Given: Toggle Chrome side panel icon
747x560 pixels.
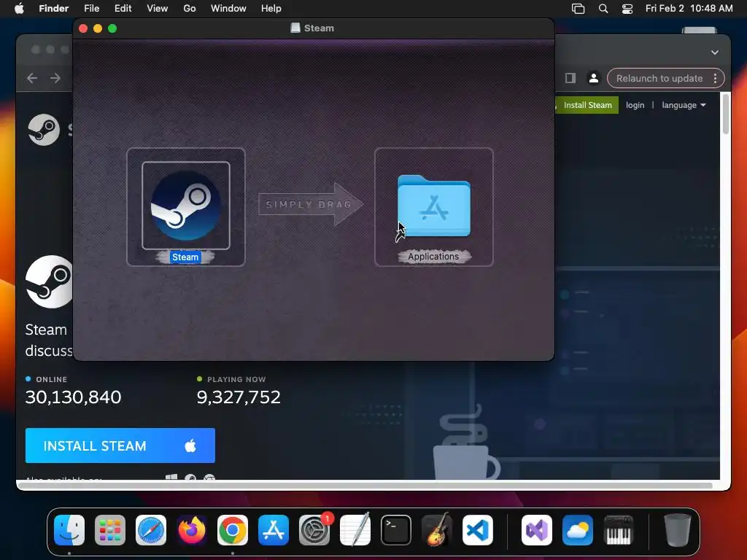Looking at the screenshot, I should tap(570, 78).
